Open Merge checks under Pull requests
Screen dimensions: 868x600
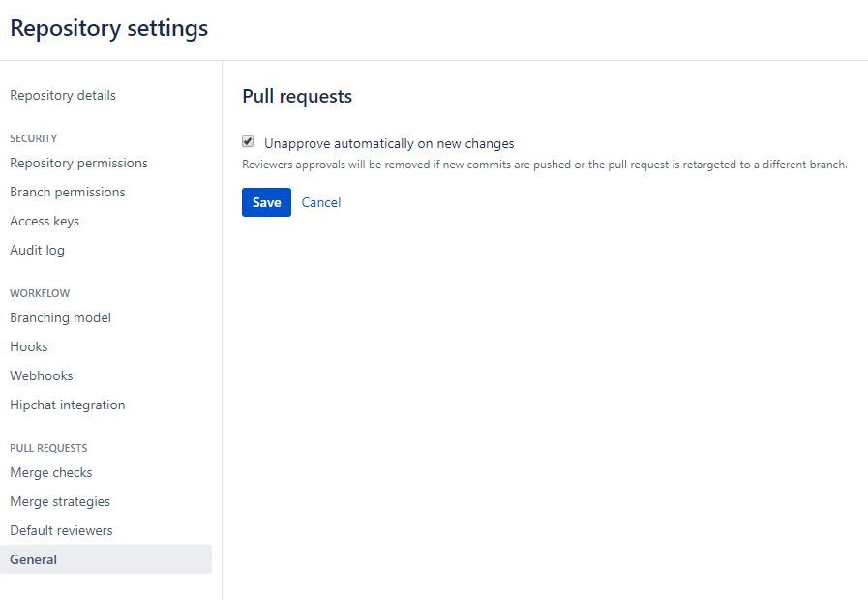50,472
